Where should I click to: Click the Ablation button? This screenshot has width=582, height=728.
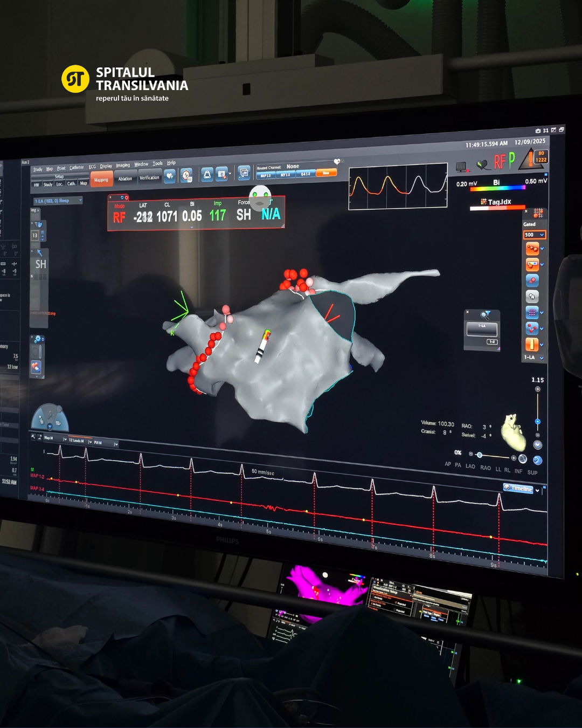pyautogui.click(x=125, y=178)
